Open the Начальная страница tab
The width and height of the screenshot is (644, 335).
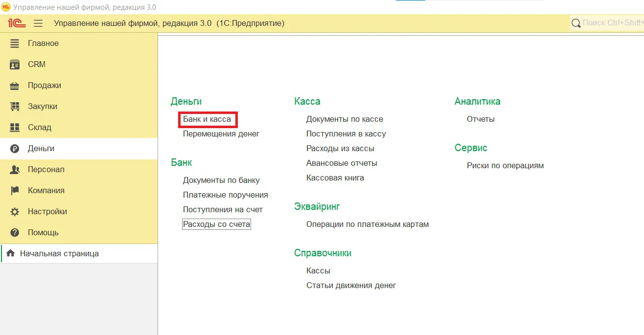click(x=59, y=253)
